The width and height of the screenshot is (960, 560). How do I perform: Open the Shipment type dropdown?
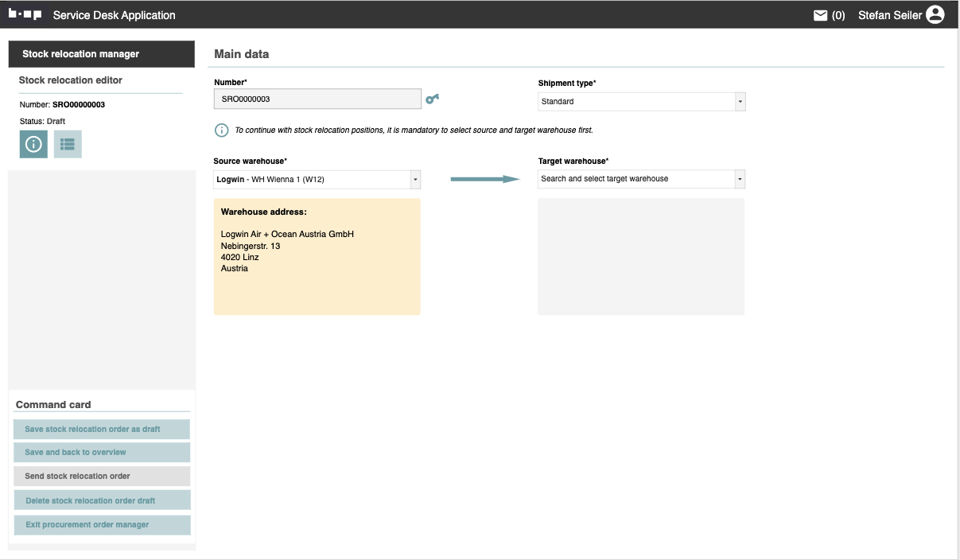coord(740,102)
